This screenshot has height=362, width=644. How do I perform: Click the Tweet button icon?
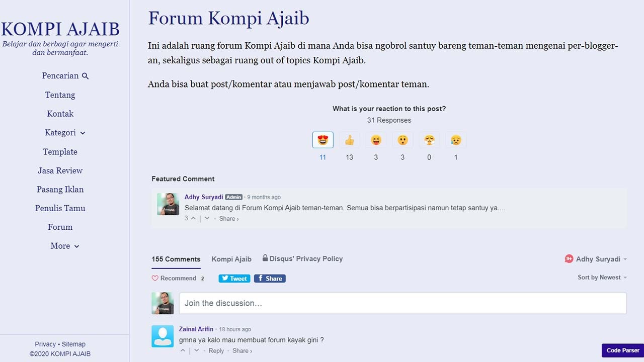[234, 278]
